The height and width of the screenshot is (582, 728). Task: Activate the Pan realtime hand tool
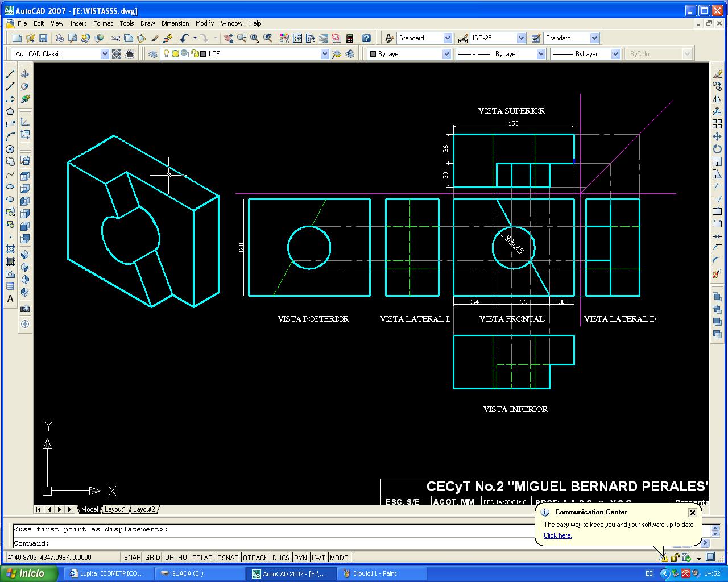point(229,38)
